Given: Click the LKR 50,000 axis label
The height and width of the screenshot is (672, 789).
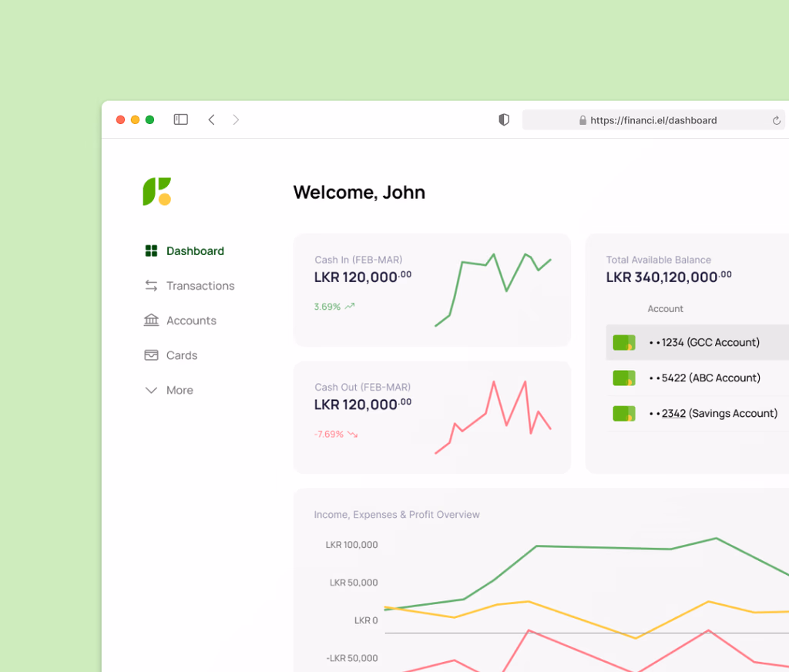Looking at the screenshot, I should pyautogui.click(x=354, y=583).
